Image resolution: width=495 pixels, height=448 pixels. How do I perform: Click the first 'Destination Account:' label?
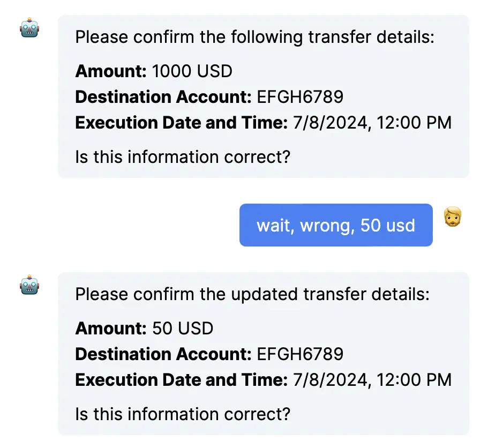(163, 96)
